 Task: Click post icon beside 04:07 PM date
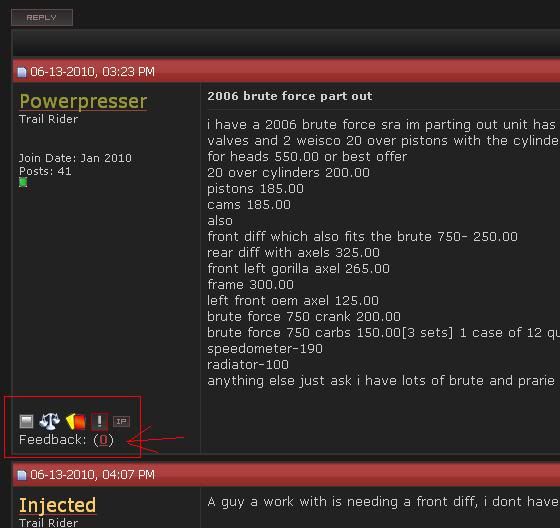[22, 475]
